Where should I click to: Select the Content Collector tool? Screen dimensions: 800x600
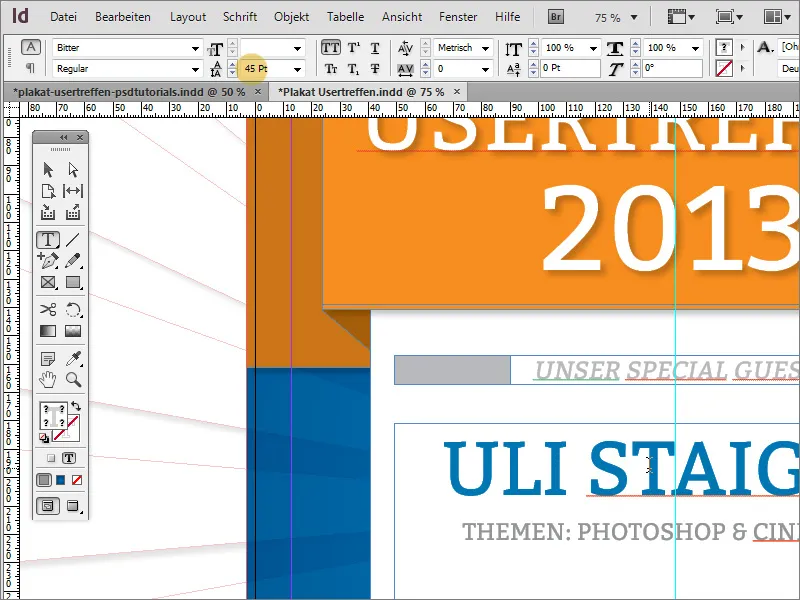48,212
